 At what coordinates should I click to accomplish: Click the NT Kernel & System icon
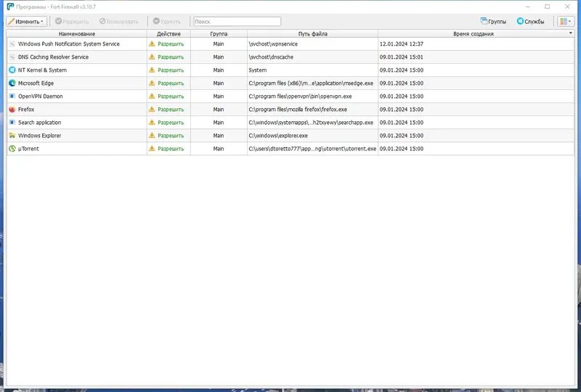(x=12, y=70)
